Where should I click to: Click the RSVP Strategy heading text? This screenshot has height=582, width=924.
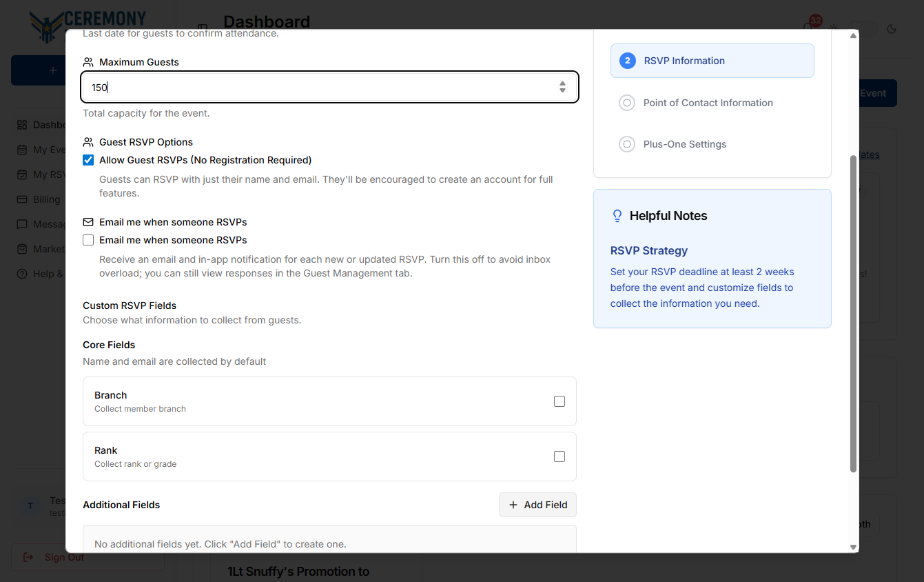[649, 250]
